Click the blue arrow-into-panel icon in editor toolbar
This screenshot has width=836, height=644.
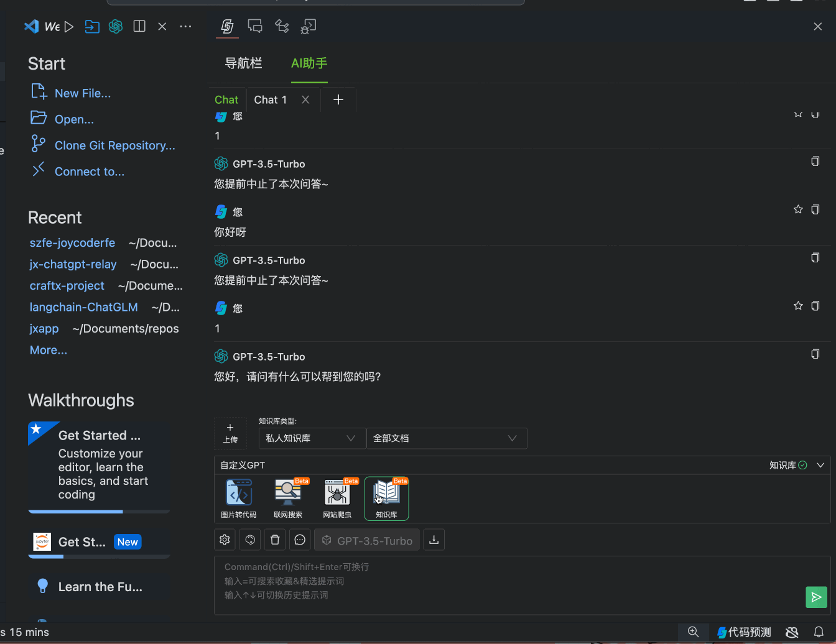tap(92, 27)
